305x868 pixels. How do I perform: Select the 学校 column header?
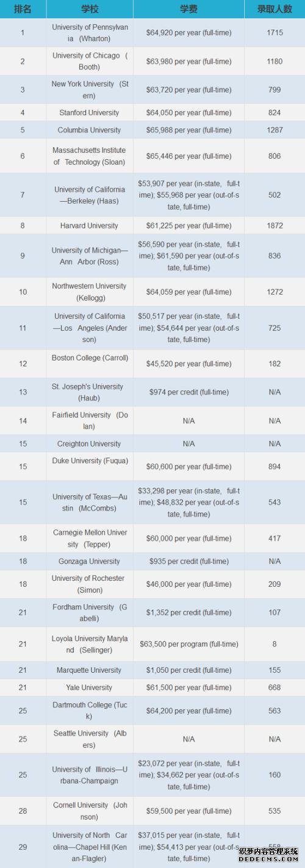tap(90, 9)
